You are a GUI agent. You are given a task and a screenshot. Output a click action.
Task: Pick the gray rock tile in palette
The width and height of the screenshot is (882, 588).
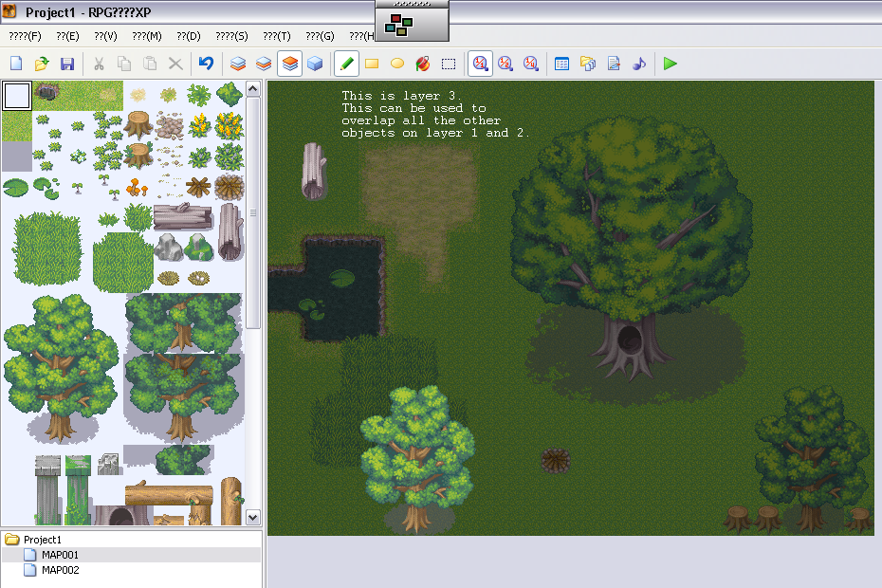point(168,248)
